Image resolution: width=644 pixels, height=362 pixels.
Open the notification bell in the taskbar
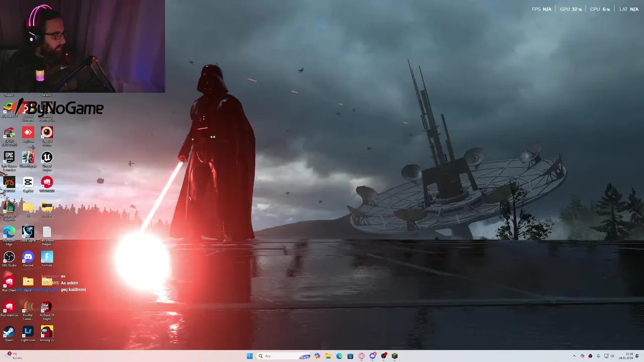[637, 356]
